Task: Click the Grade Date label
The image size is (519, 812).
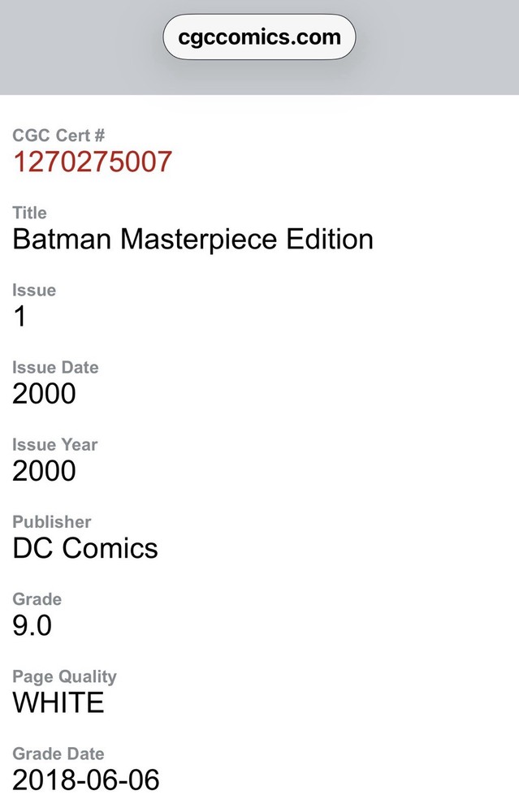Action: (x=58, y=754)
